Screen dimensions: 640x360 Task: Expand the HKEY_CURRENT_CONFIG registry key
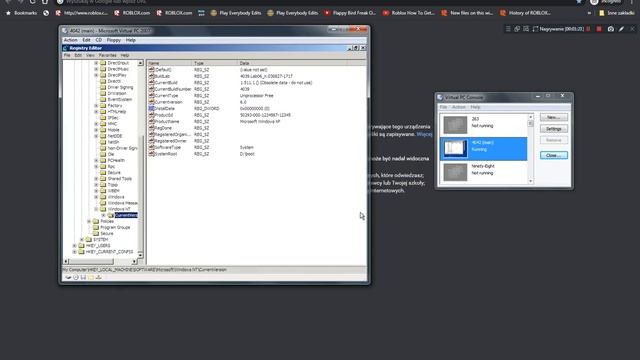pos(74,252)
